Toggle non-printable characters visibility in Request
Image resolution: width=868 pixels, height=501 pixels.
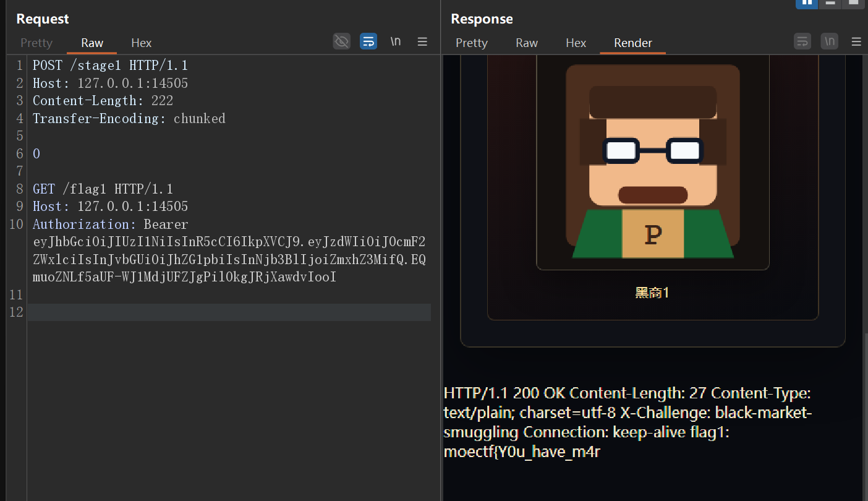pos(341,41)
